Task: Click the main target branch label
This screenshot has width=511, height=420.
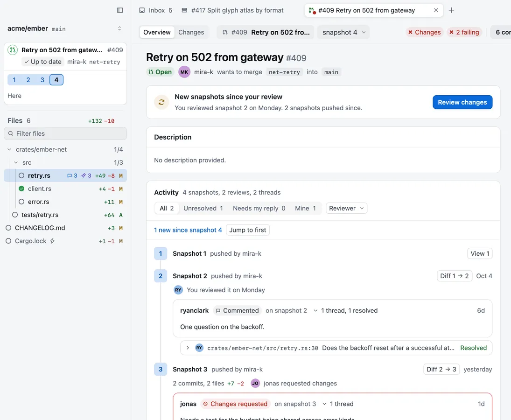Action: [x=331, y=72]
